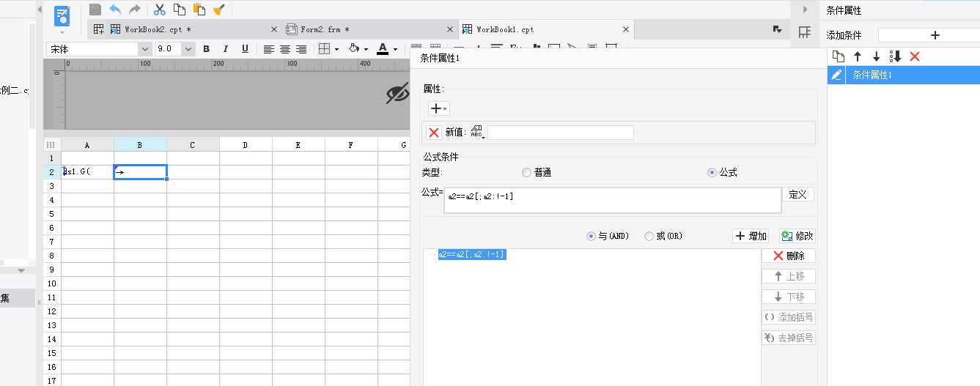Close the Form2.frm tab
This screenshot has width=980, height=386.
[451, 29]
